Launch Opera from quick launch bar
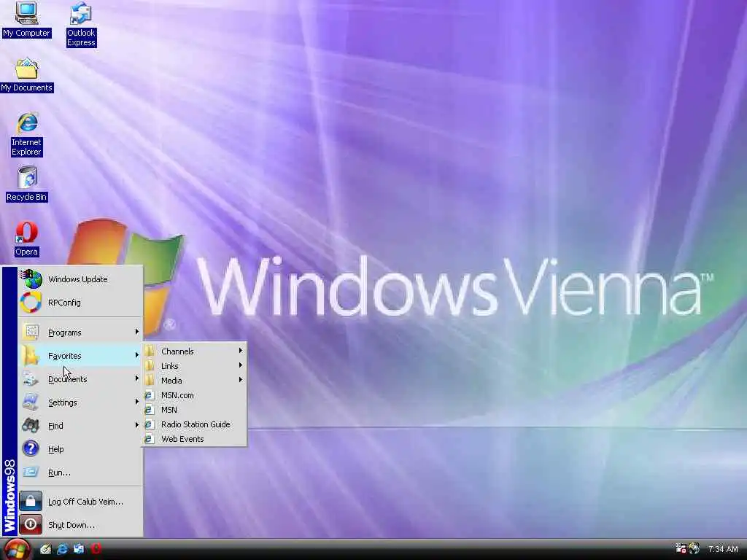 pos(96,549)
